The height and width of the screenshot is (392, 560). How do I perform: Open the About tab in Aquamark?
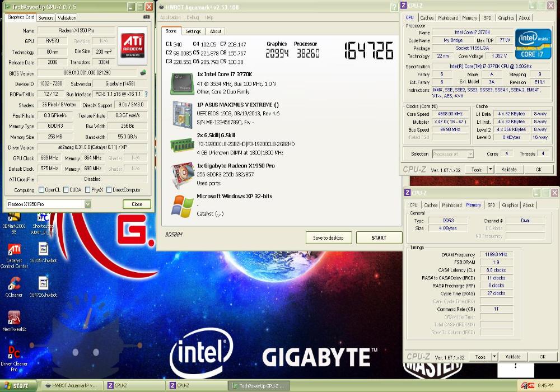pyautogui.click(x=216, y=31)
